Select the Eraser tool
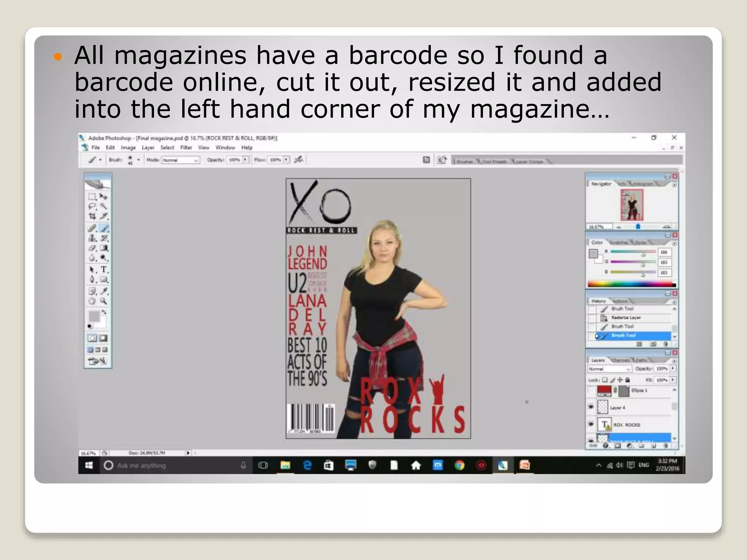 [92, 248]
